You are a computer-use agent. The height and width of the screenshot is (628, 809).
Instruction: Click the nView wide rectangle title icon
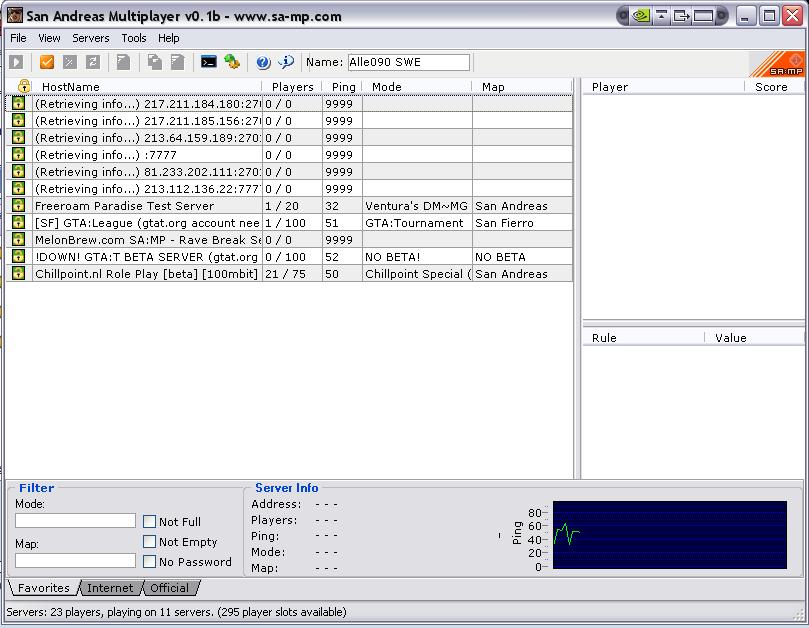pos(703,16)
